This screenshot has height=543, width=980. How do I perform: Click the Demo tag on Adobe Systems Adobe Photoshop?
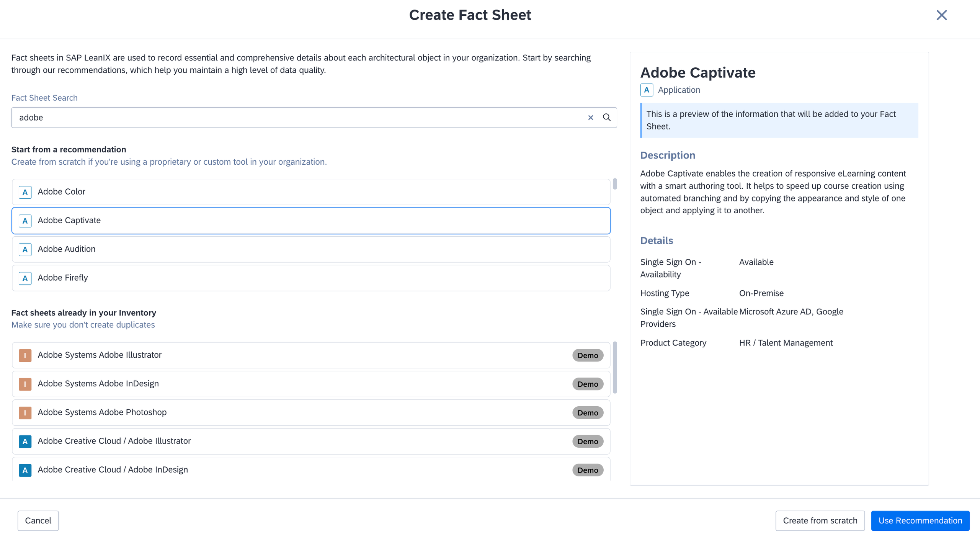(588, 413)
